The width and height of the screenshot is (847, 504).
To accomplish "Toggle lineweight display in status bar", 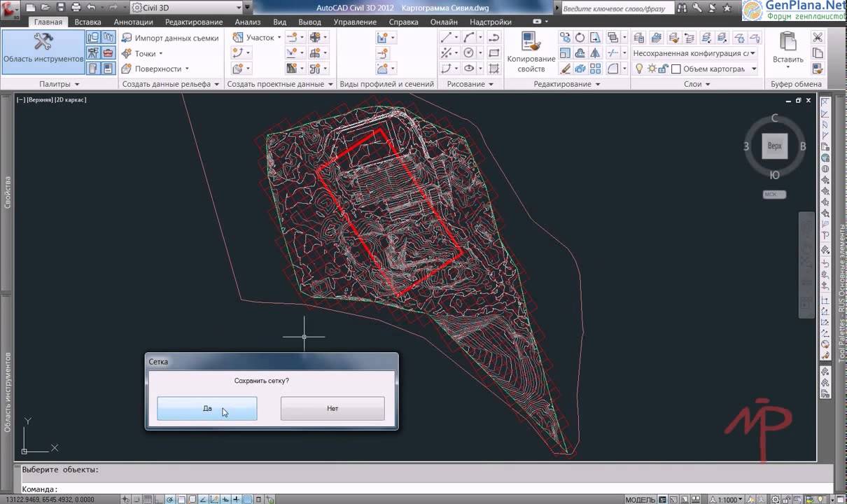I will click(x=236, y=500).
